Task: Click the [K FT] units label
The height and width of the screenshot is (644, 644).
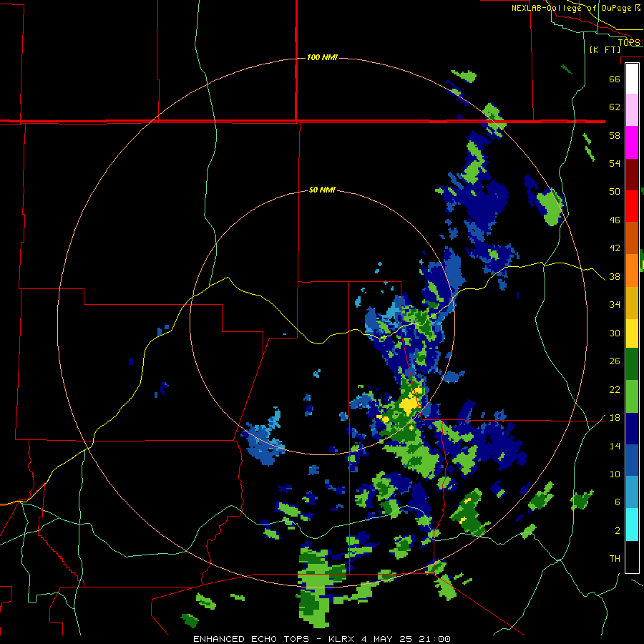Action: tap(605, 49)
